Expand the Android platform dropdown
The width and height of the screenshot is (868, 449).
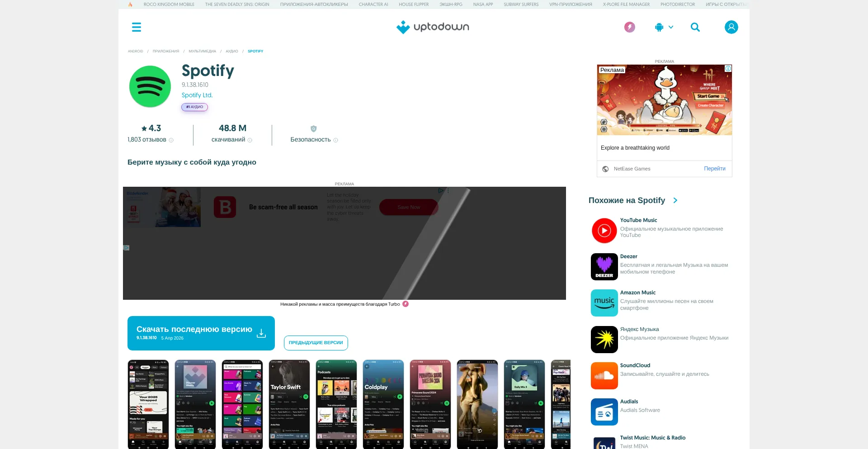tap(664, 27)
